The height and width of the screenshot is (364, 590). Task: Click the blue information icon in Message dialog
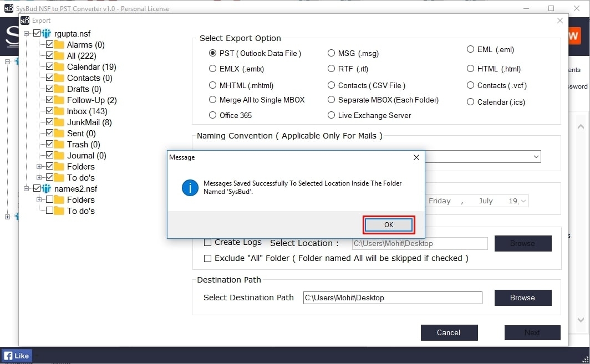tap(190, 188)
